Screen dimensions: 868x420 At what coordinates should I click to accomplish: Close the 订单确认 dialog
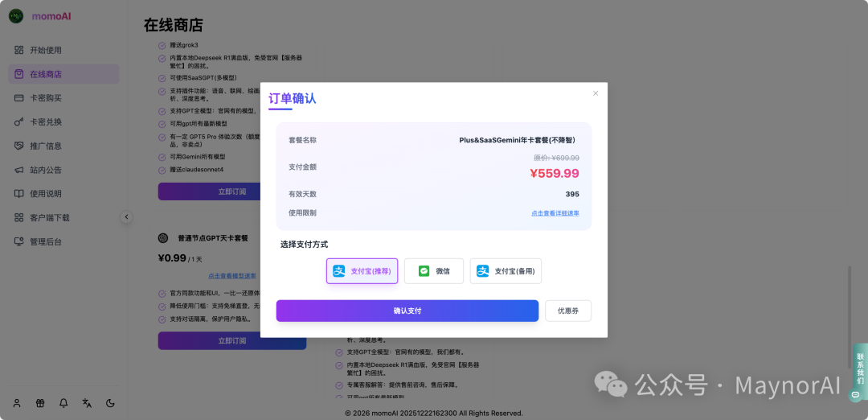tap(596, 93)
